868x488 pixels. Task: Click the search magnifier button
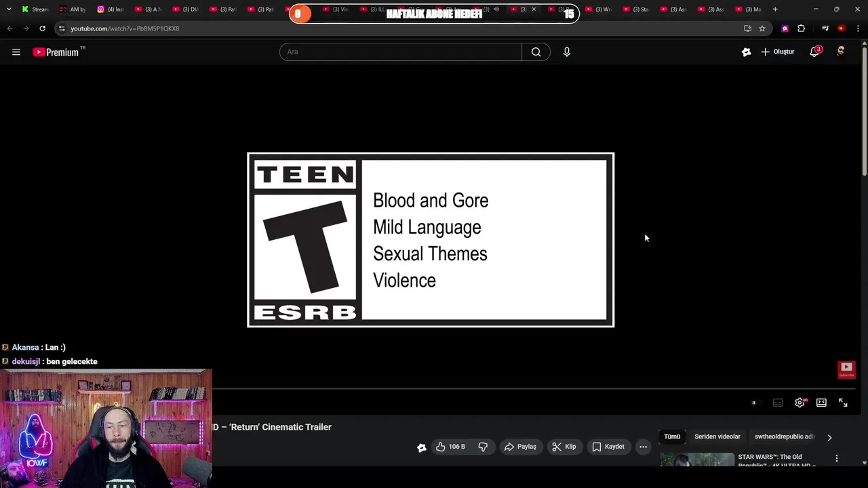[x=536, y=52]
